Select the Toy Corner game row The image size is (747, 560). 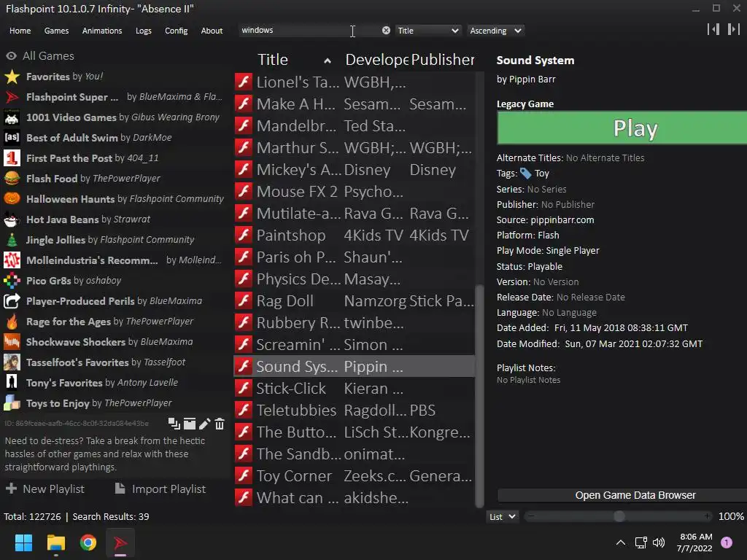click(x=354, y=475)
